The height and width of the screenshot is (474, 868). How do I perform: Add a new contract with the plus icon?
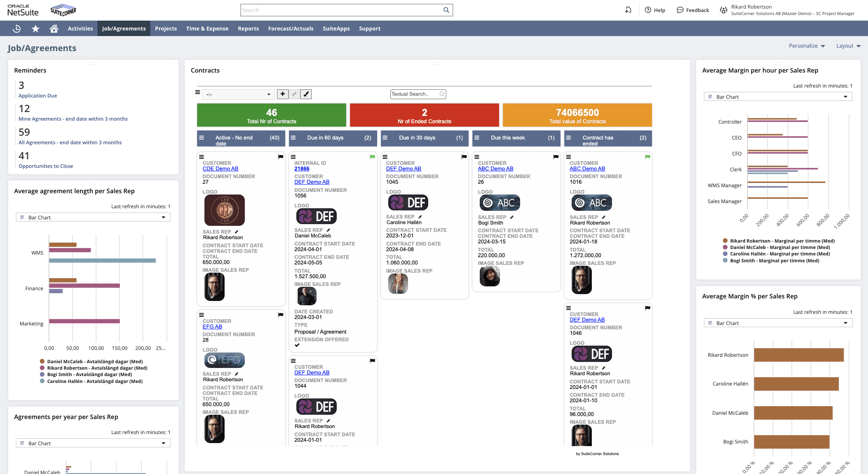pyautogui.click(x=283, y=94)
